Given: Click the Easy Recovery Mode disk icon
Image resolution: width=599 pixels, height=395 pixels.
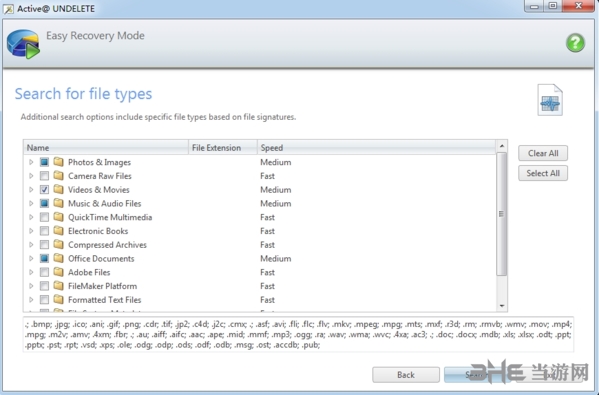Looking at the screenshot, I should tap(23, 44).
